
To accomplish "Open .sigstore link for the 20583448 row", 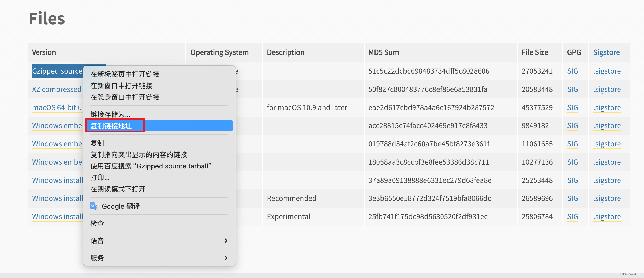I will 607,89.
